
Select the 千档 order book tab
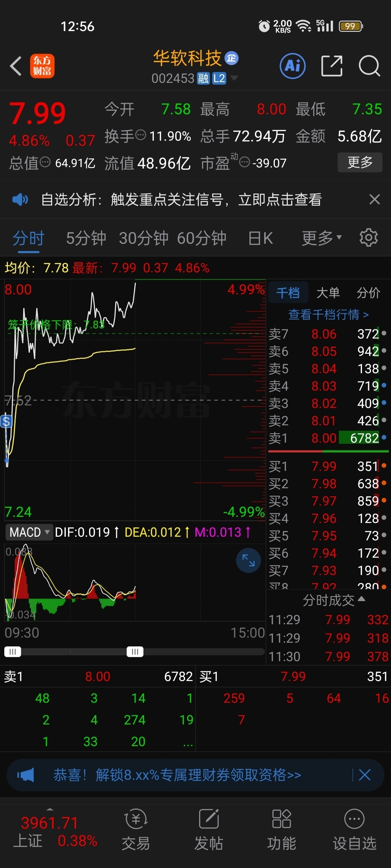288,292
